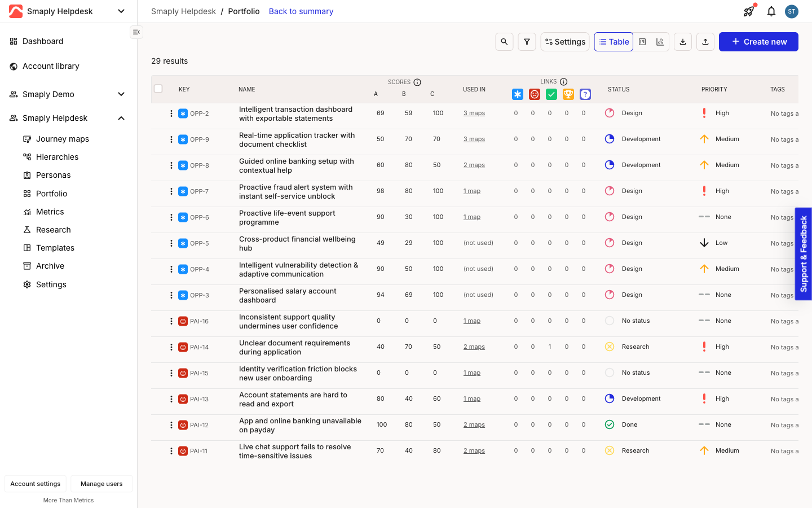Click the Scores column info icon
This screenshot has height=508, width=812.
tap(417, 82)
